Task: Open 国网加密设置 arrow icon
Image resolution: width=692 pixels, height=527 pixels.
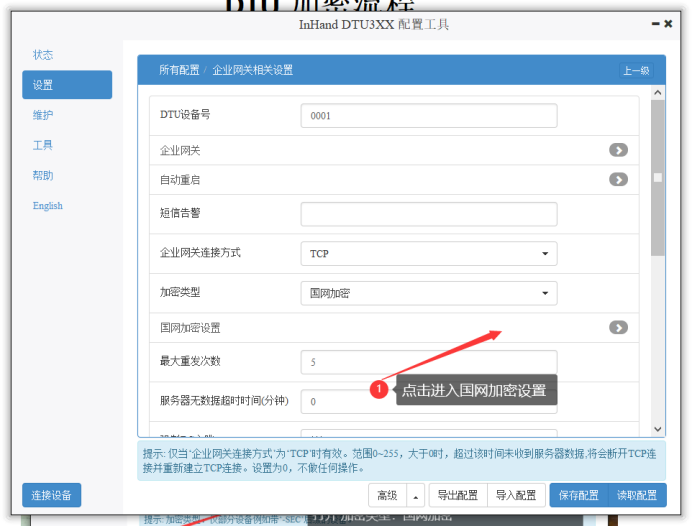Action: click(x=618, y=327)
